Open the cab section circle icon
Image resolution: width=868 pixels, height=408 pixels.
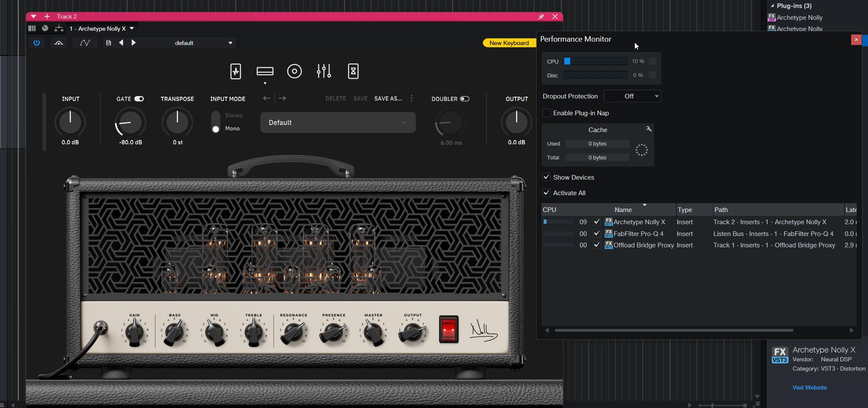[295, 71]
